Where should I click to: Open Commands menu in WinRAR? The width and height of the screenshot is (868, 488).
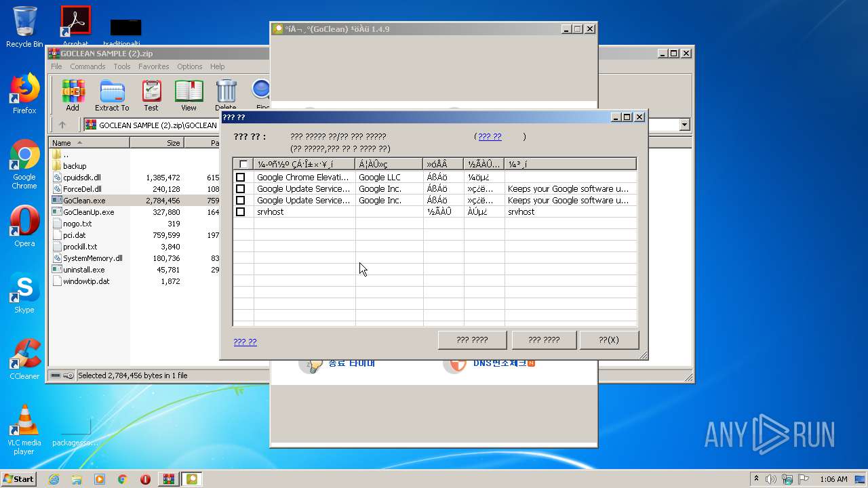87,66
